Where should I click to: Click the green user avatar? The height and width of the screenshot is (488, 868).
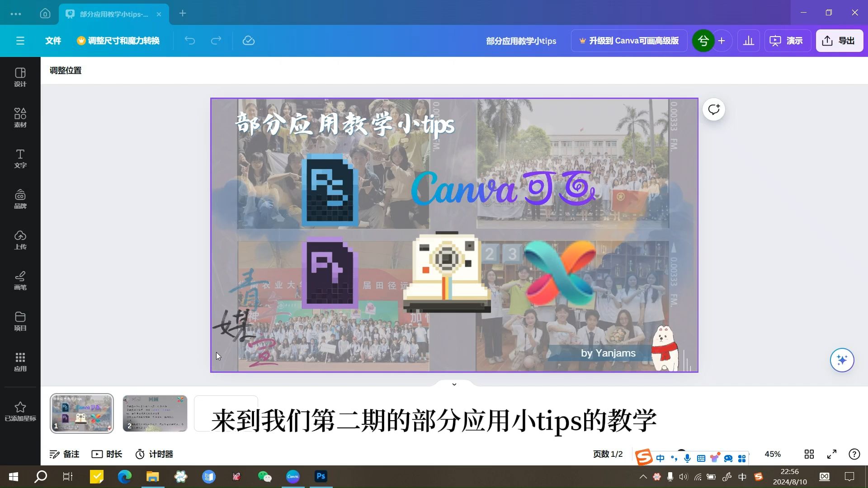tap(703, 41)
